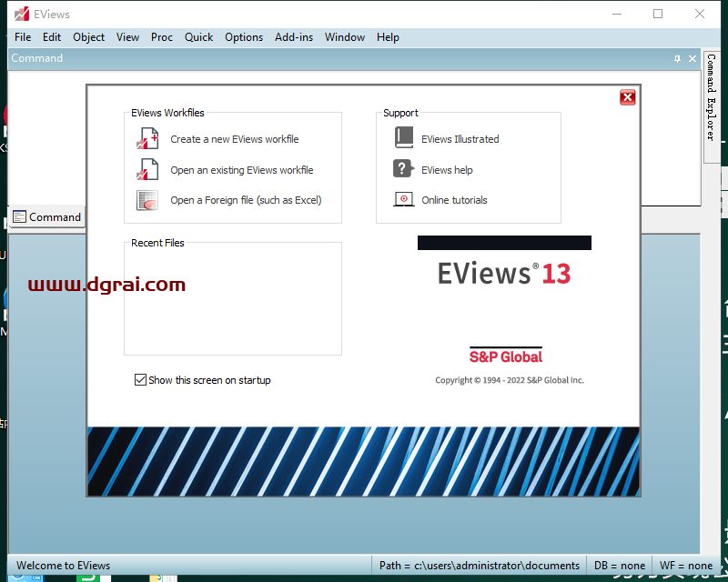This screenshot has height=582, width=728.
Task: Open the EViews Illustrated link
Action: click(x=460, y=139)
